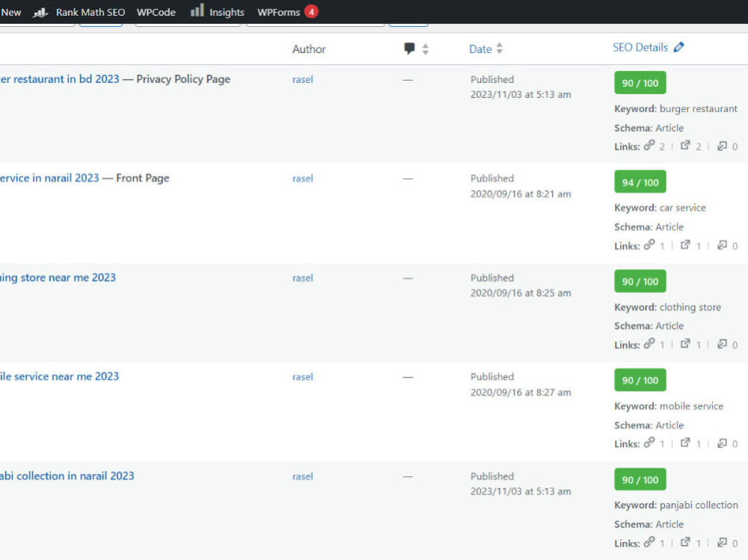Click incoming links icon in burger restaurant row
This screenshot has width=748, height=560.
pyautogui.click(x=722, y=146)
